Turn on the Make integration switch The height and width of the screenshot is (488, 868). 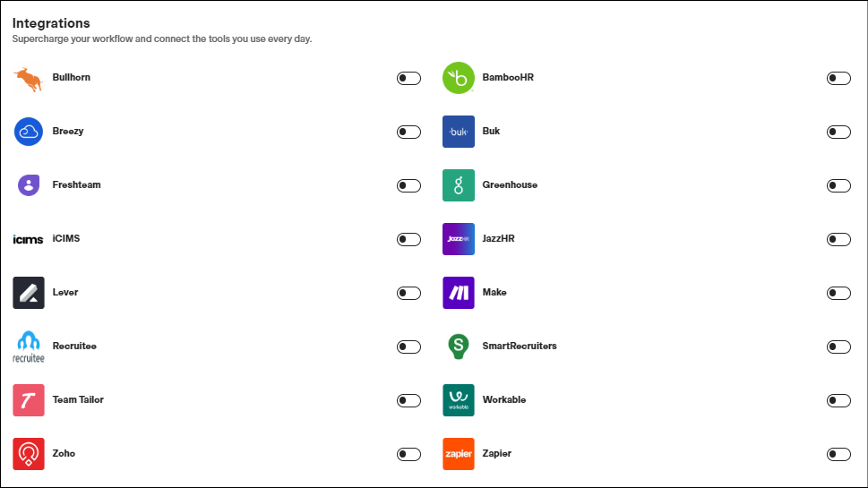pyautogui.click(x=838, y=293)
